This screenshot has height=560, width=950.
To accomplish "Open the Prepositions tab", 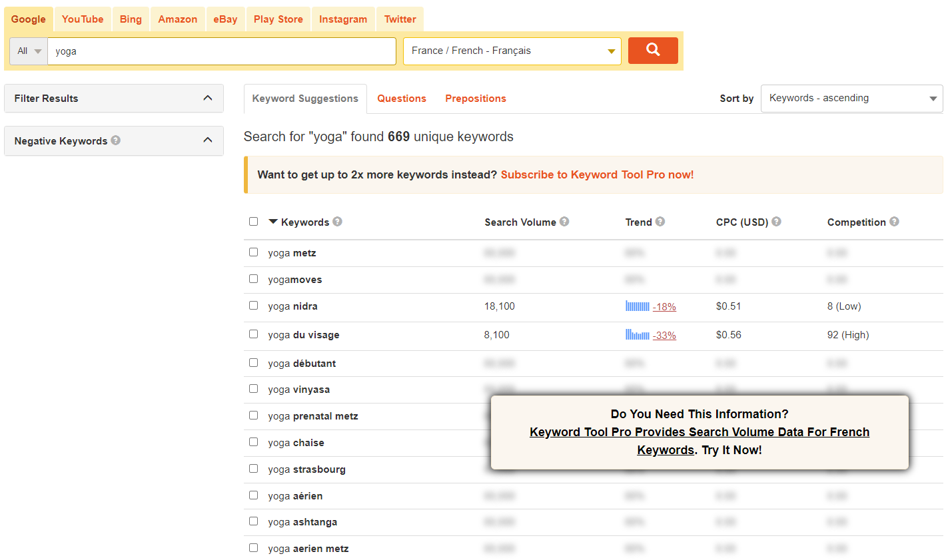I will pyautogui.click(x=476, y=99).
